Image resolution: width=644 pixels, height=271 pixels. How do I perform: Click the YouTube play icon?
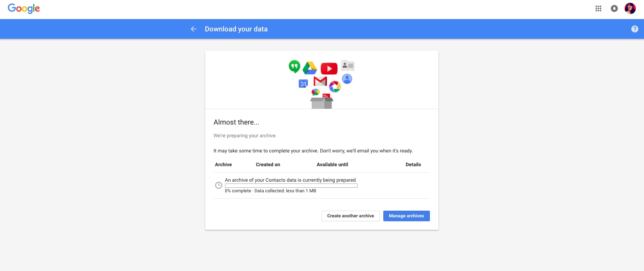(x=329, y=68)
